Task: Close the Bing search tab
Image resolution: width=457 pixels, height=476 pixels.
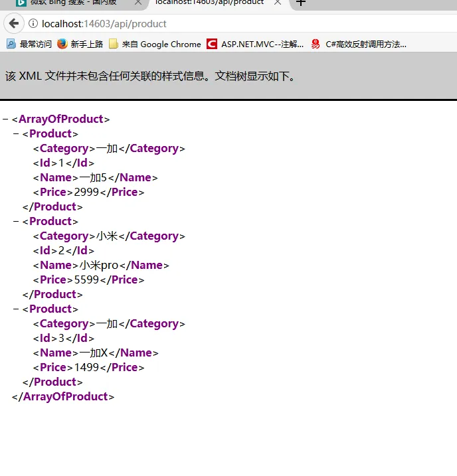Action: click(x=138, y=3)
